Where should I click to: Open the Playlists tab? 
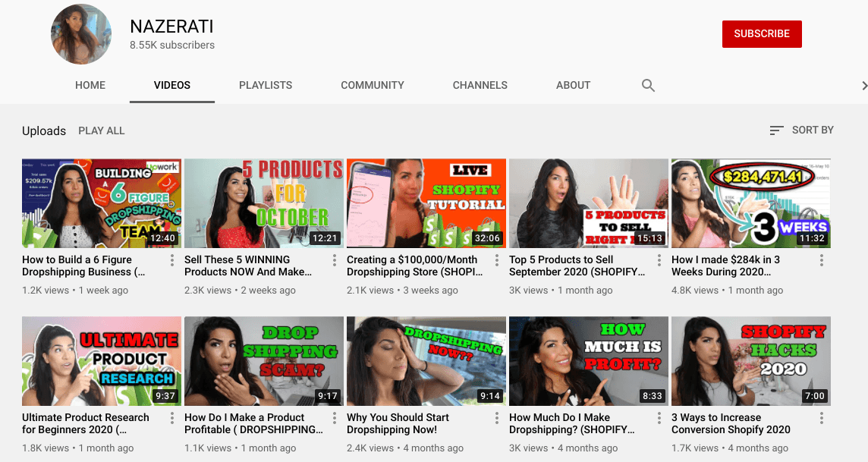[266, 85]
